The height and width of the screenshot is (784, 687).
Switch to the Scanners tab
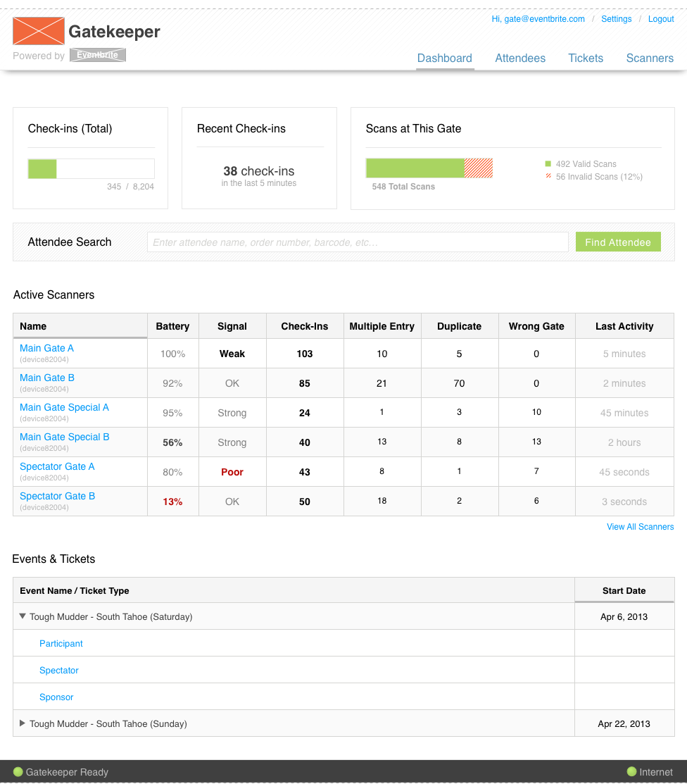650,58
